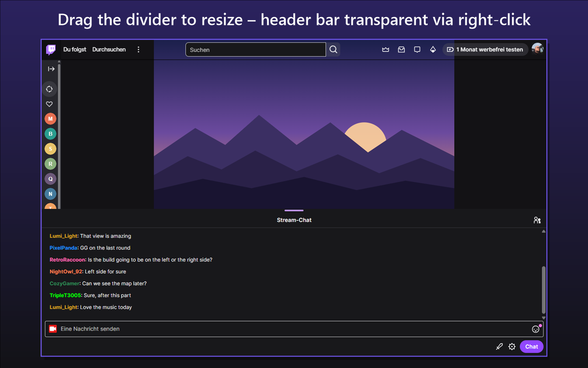Open whispers speech bubble icon
Image resolution: width=588 pixels, height=368 pixels.
coord(417,50)
